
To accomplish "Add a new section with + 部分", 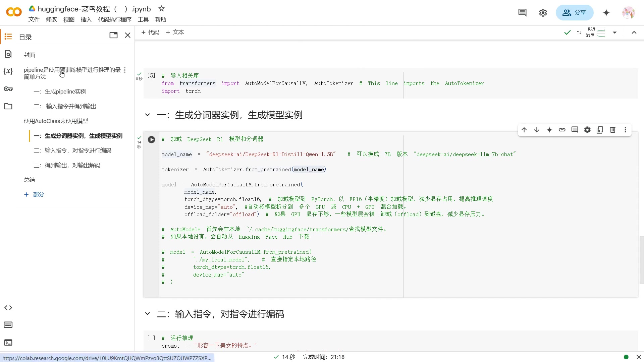I will (34, 194).
